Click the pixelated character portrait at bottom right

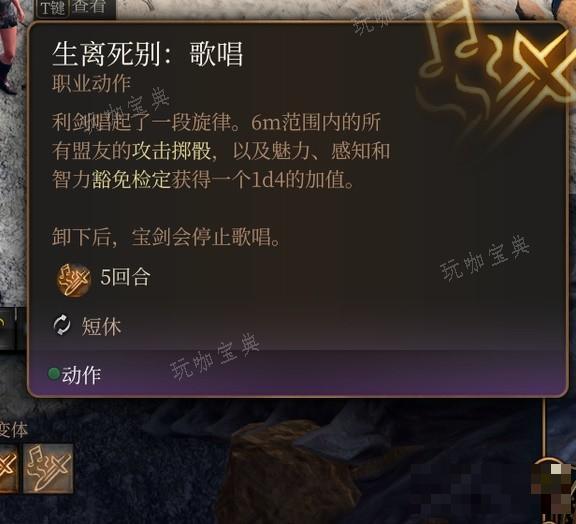click(554, 489)
